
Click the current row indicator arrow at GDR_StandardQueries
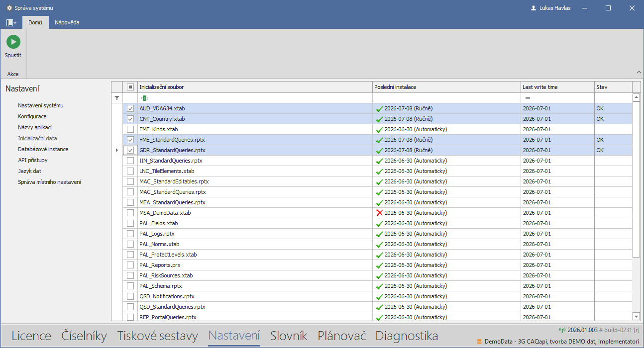(x=116, y=150)
